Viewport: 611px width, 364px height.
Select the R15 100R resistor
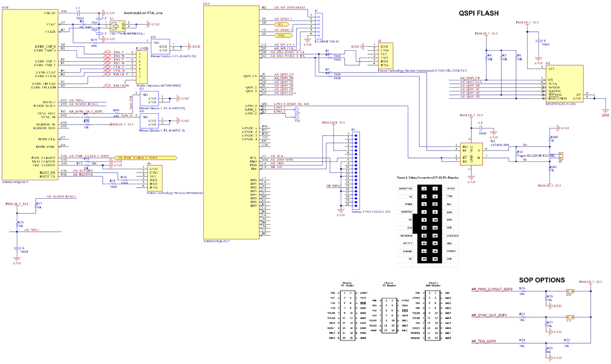click(x=113, y=183)
